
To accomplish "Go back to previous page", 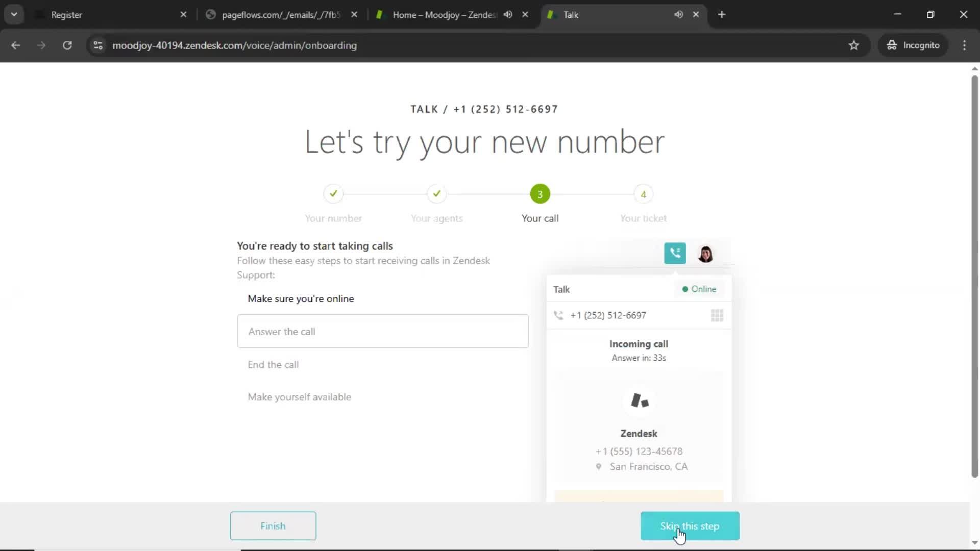I will tap(15, 45).
